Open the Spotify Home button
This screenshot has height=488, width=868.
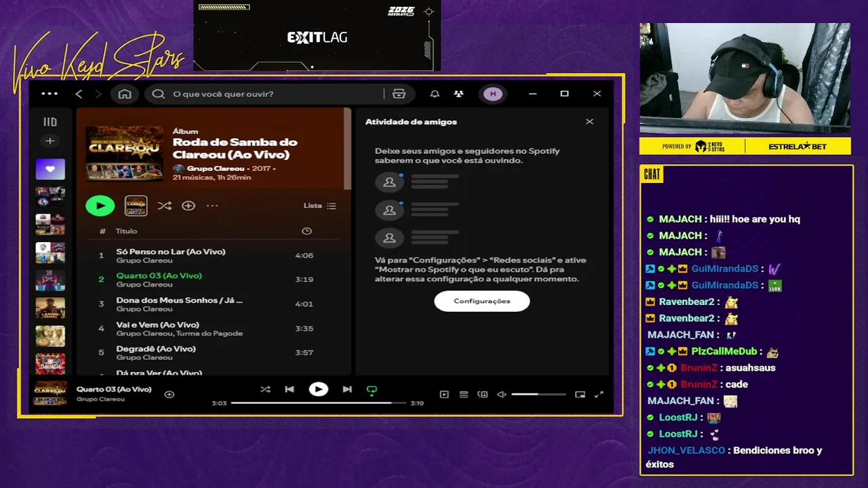point(125,94)
